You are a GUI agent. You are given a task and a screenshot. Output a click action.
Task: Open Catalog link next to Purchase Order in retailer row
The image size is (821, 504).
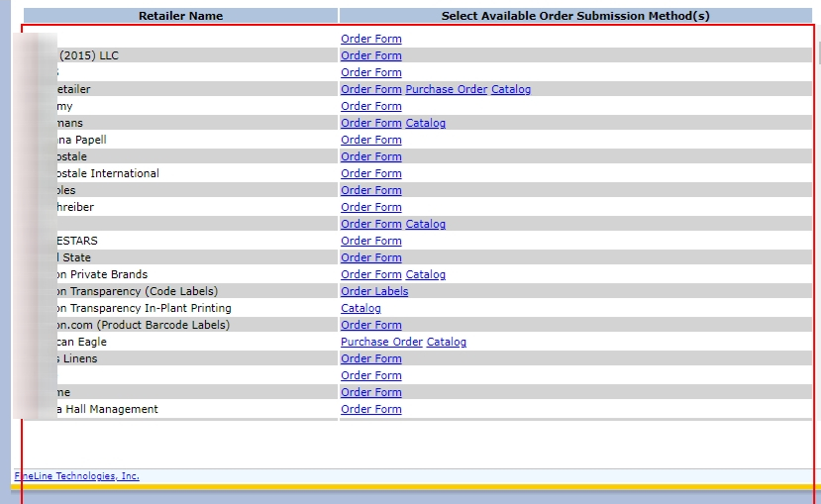[511, 89]
